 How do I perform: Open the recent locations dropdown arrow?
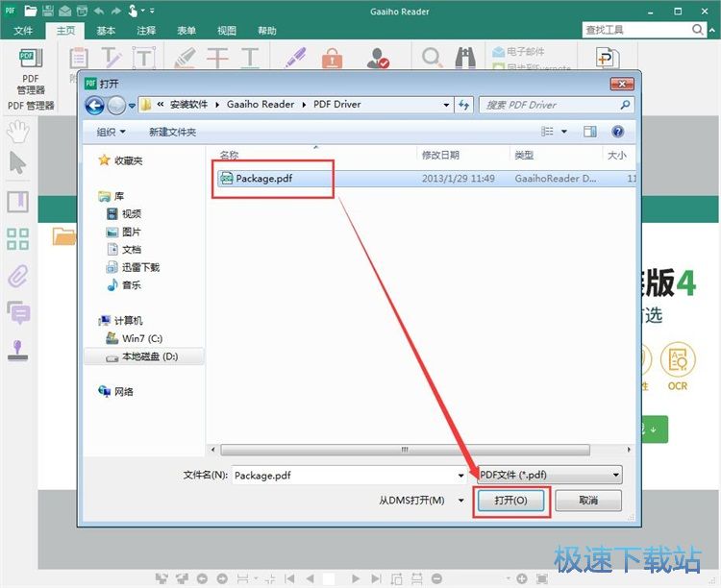click(132, 106)
